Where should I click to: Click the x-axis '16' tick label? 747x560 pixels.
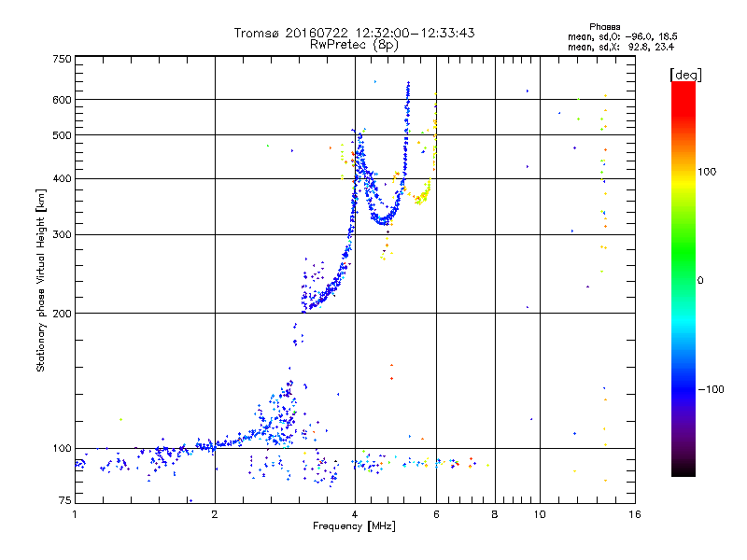pos(635,514)
